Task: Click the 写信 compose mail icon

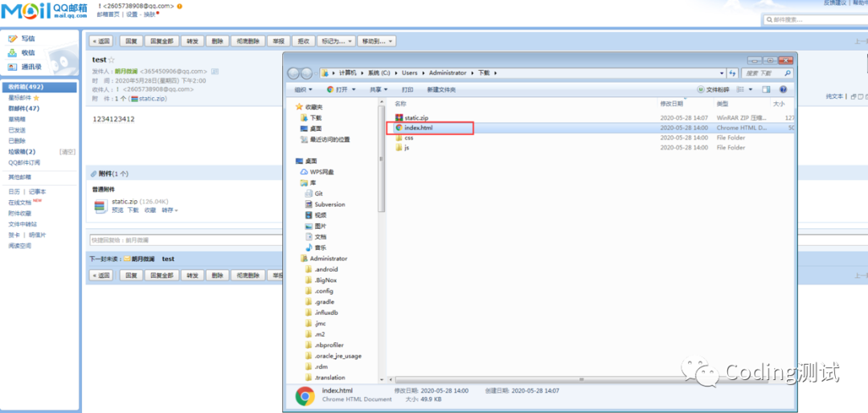Action: [14, 39]
